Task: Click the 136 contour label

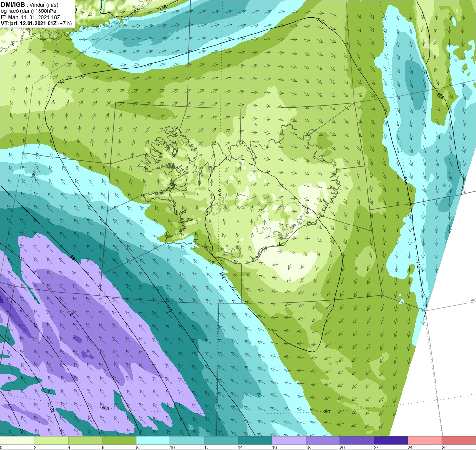Action: 70,313
